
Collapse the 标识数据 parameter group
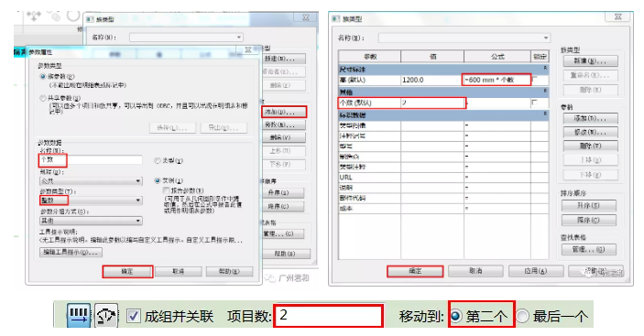click(x=545, y=114)
